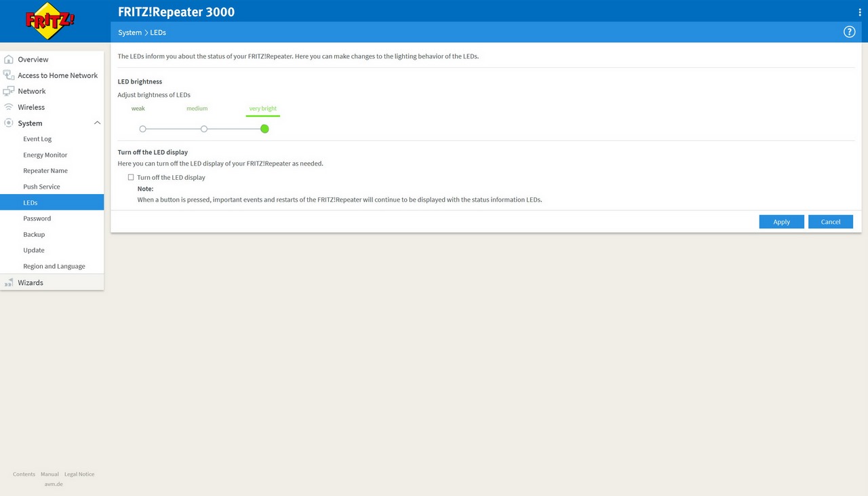The height and width of the screenshot is (496, 868).
Task: Open Repeater Name settings
Action: point(52,171)
